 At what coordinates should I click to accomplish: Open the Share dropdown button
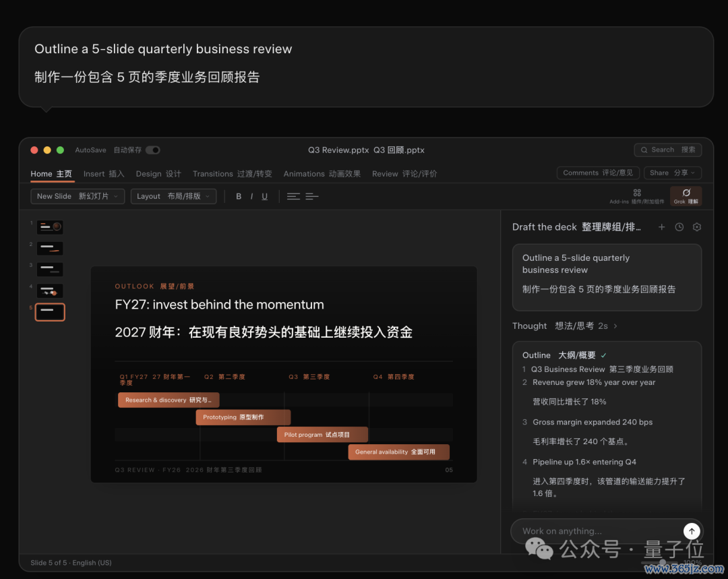pyautogui.click(x=672, y=173)
